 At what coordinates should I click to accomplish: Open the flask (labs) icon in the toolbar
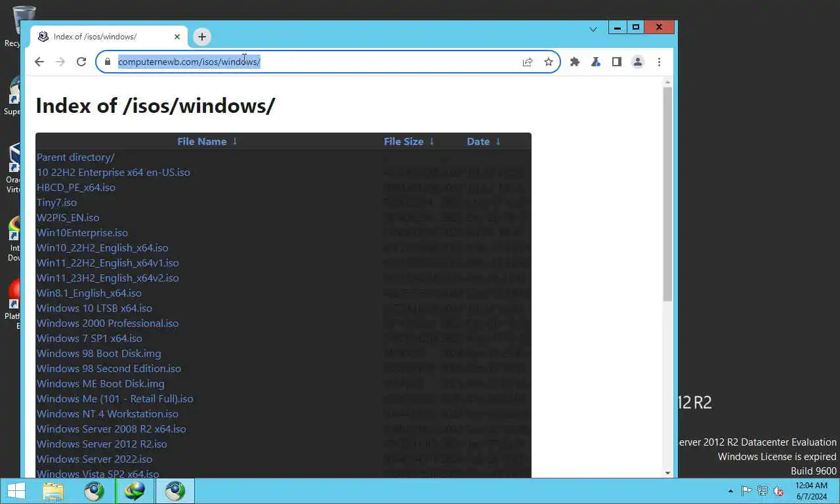click(596, 62)
